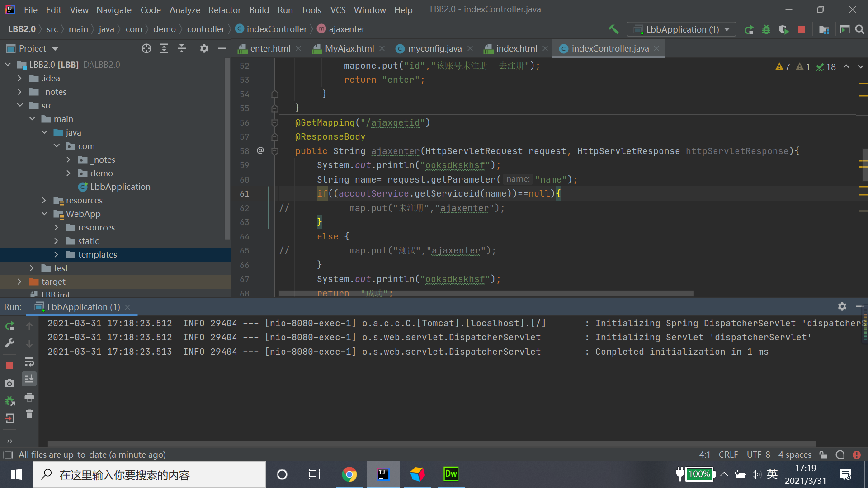Click the Locate file target icon in Project panel
Screen dimensions: 868x488
coord(146,48)
